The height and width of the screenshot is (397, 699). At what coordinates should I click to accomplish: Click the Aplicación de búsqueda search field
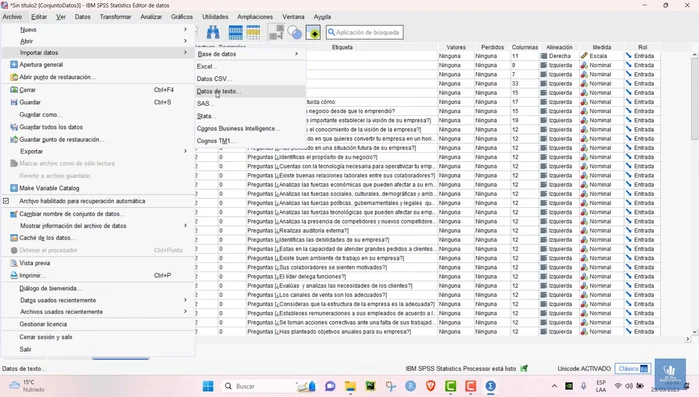click(x=365, y=32)
